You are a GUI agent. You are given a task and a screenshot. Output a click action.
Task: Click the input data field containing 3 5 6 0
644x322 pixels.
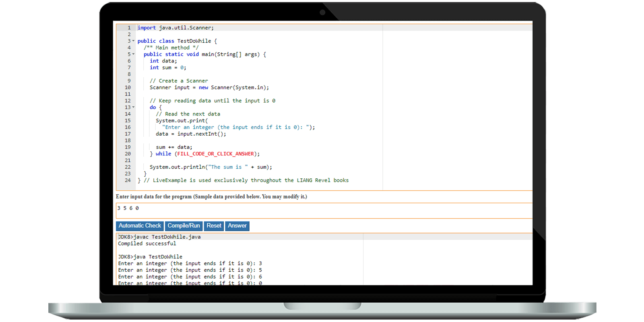pyautogui.click(x=322, y=211)
